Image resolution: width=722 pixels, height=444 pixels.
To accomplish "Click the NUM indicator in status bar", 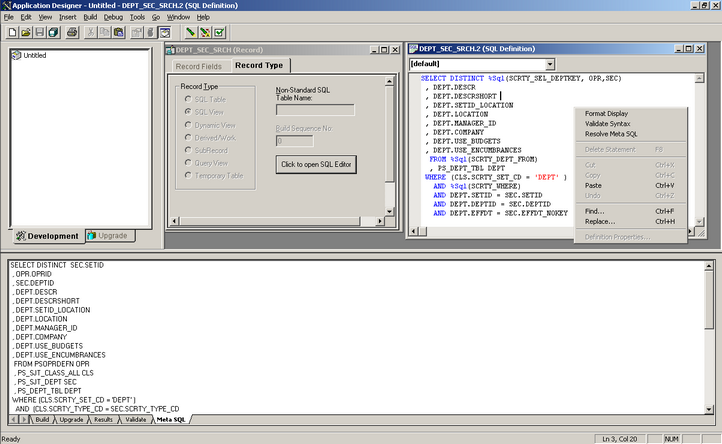I will (671, 439).
